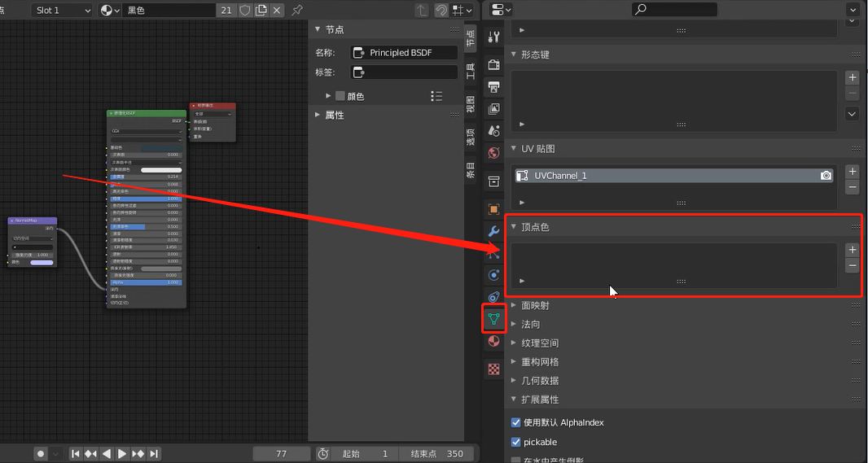This screenshot has width=868, height=463.
Task: Jump to the first frame
Action: coord(76,453)
